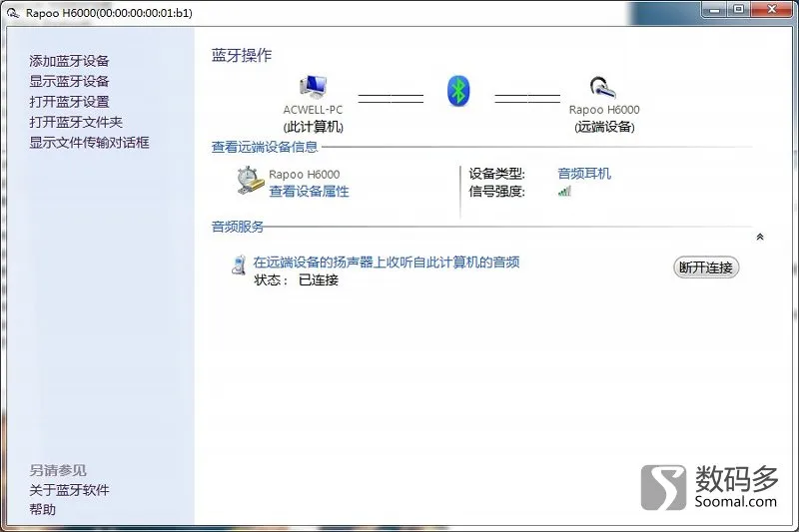Click the ACWELL-PC computer icon
The height and width of the screenshot is (532, 799).
tap(313, 87)
